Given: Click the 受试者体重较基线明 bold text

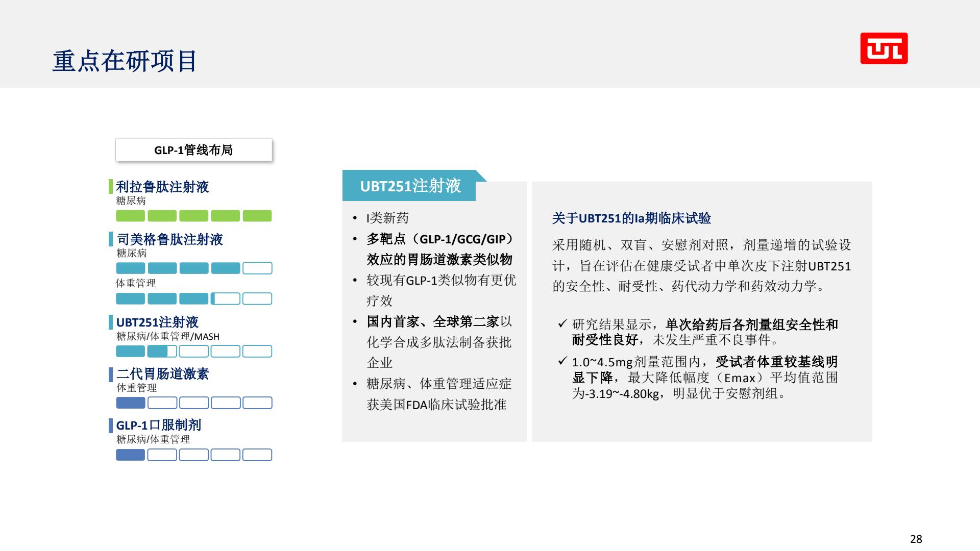Looking at the screenshot, I should [x=776, y=362].
